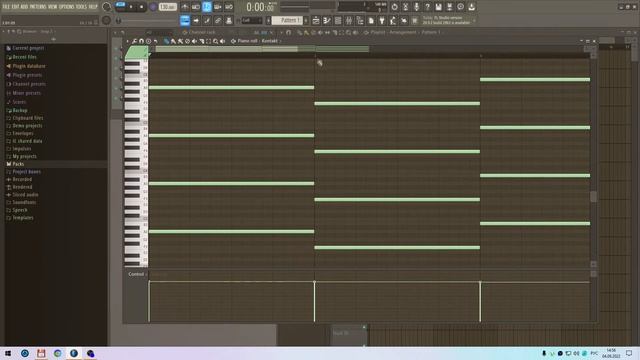This screenshot has width=640, height=360.
Task: Click the brush step-edit icon in main toolbar
Action: (x=207, y=20)
